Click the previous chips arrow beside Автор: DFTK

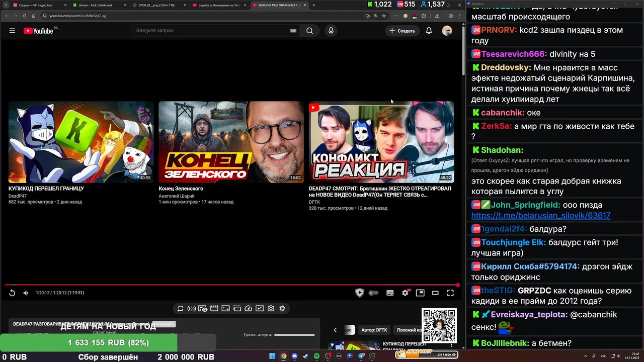(335, 330)
